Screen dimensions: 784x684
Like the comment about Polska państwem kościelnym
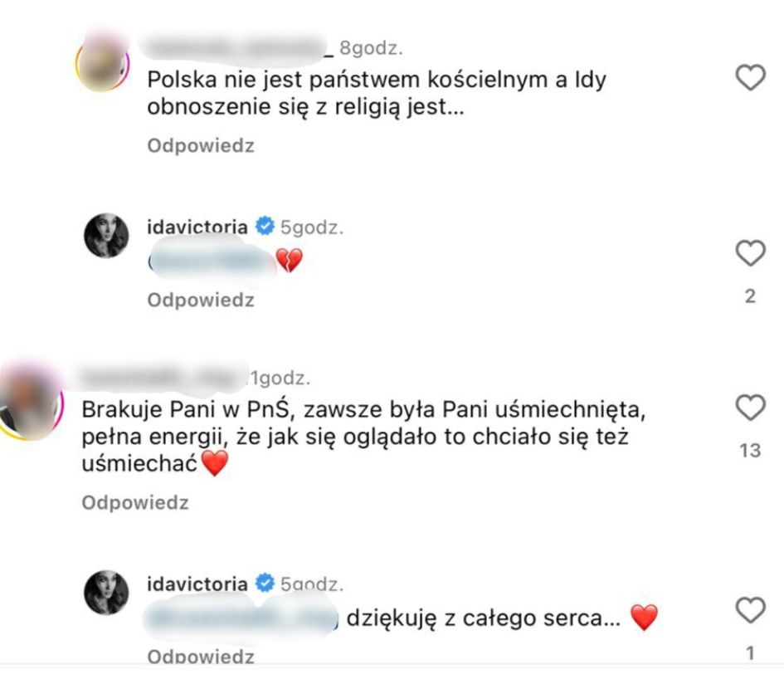[751, 78]
